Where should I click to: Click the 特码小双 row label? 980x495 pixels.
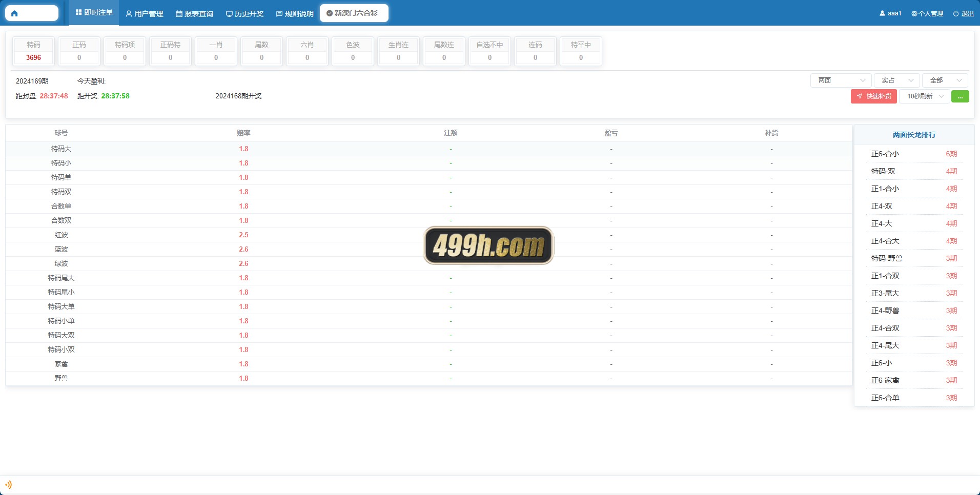61,349
